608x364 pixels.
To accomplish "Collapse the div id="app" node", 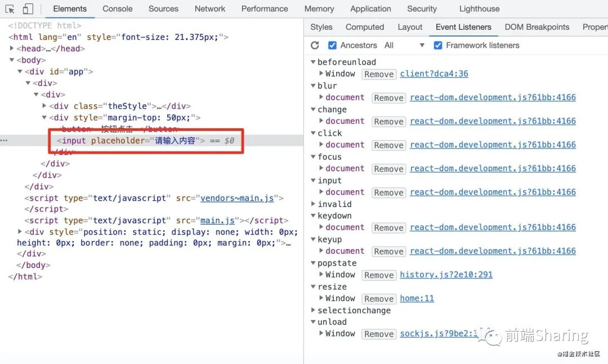I will [x=20, y=71].
